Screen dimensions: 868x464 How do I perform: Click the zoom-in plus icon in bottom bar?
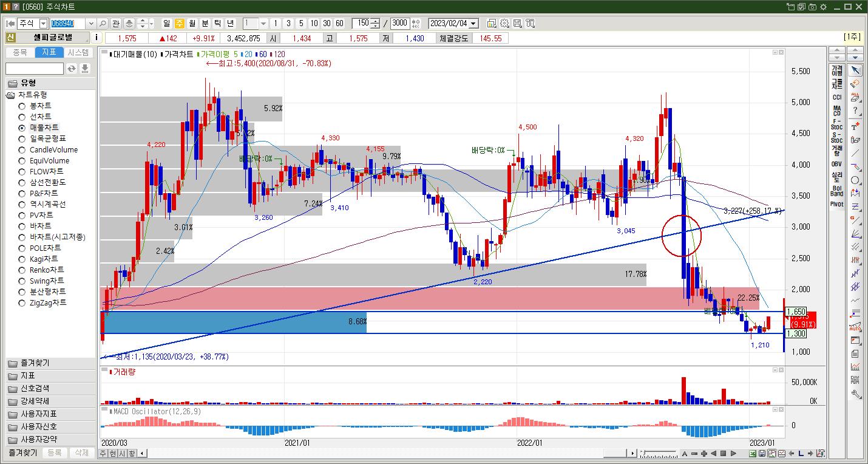click(x=704, y=453)
